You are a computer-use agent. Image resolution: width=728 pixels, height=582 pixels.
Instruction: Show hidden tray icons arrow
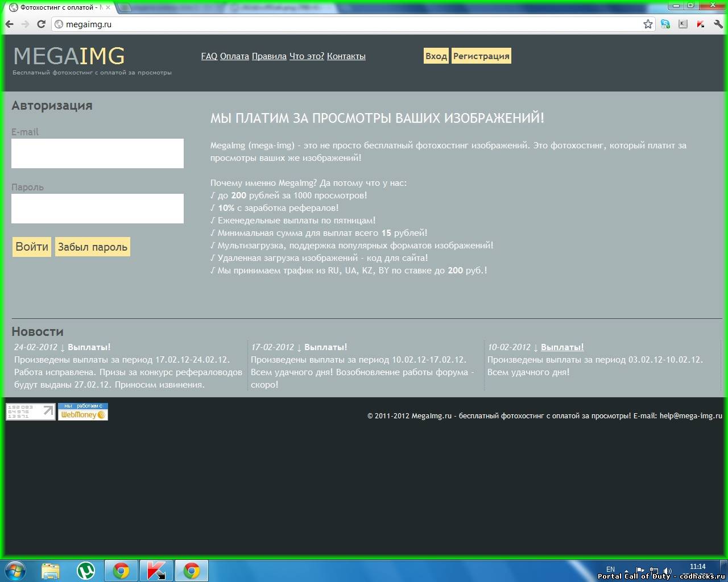[627, 571]
